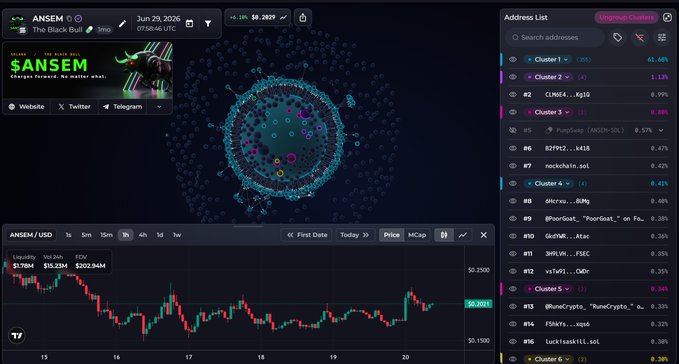Screen dimensions: 679x364
Task: Select the 15m timeframe tab
Action: click(106, 235)
